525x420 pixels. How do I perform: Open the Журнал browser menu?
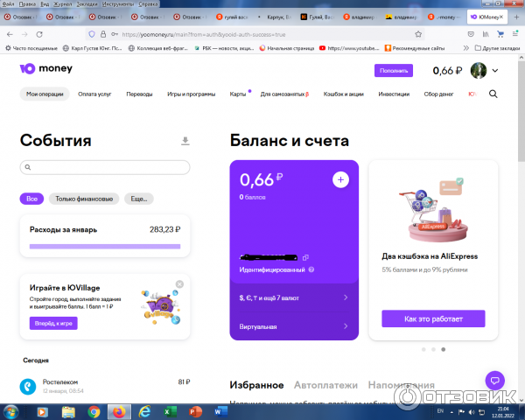[63, 4]
